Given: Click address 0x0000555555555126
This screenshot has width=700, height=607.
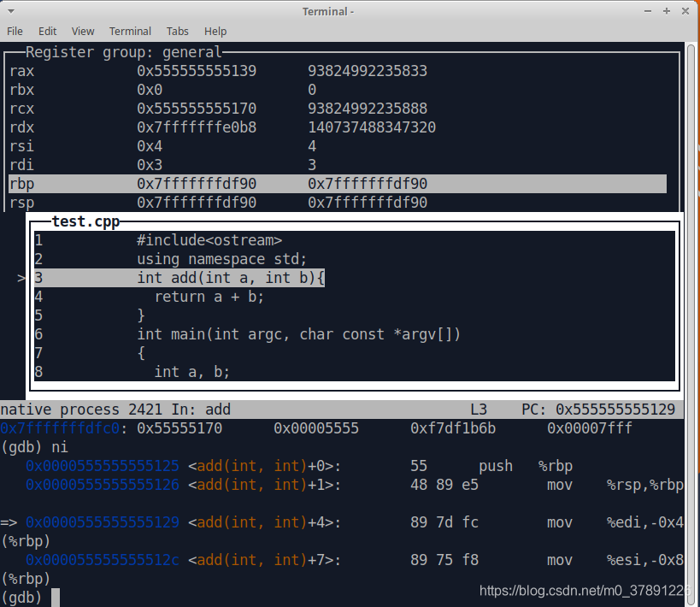Looking at the screenshot, I should [x=103, y=485].
